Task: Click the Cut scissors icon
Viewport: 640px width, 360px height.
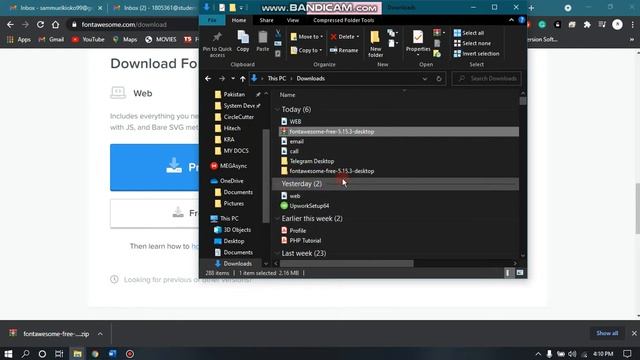Action: click(278, 33)
